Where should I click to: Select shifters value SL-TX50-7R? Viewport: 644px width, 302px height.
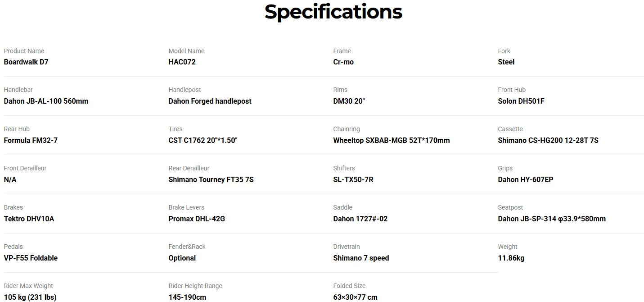coord(353,180)
